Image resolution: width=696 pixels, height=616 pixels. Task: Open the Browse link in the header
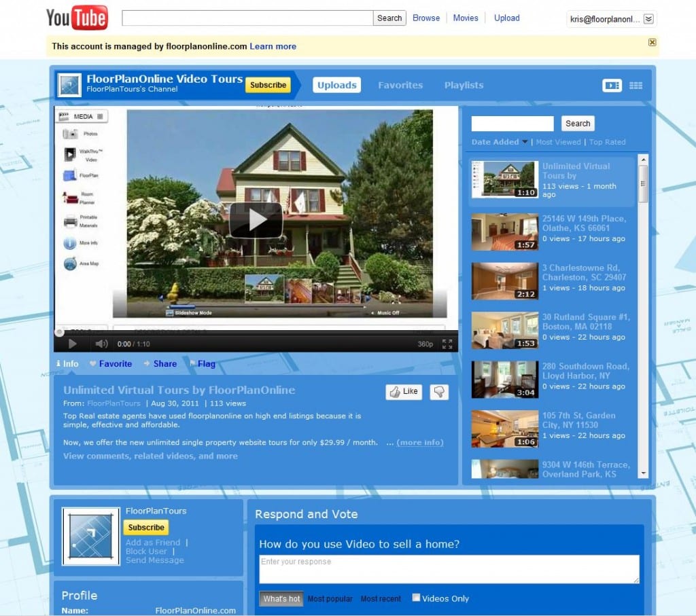pyautogui.click(x=426, y=18)
